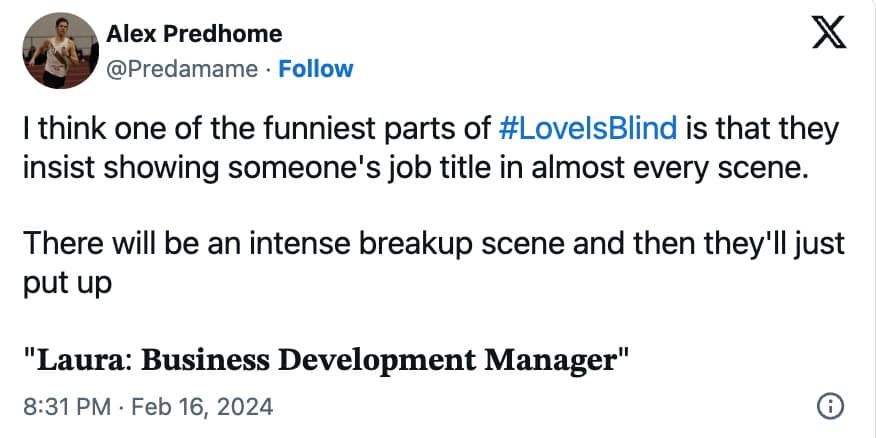876x438 pixels.
Task: Click the Feb 16, 2024 date
Action: [x=209, y=407]
